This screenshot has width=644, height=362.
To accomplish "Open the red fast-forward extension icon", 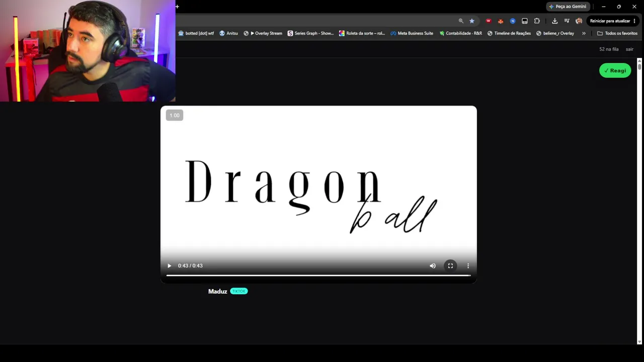I will (488, 21).
